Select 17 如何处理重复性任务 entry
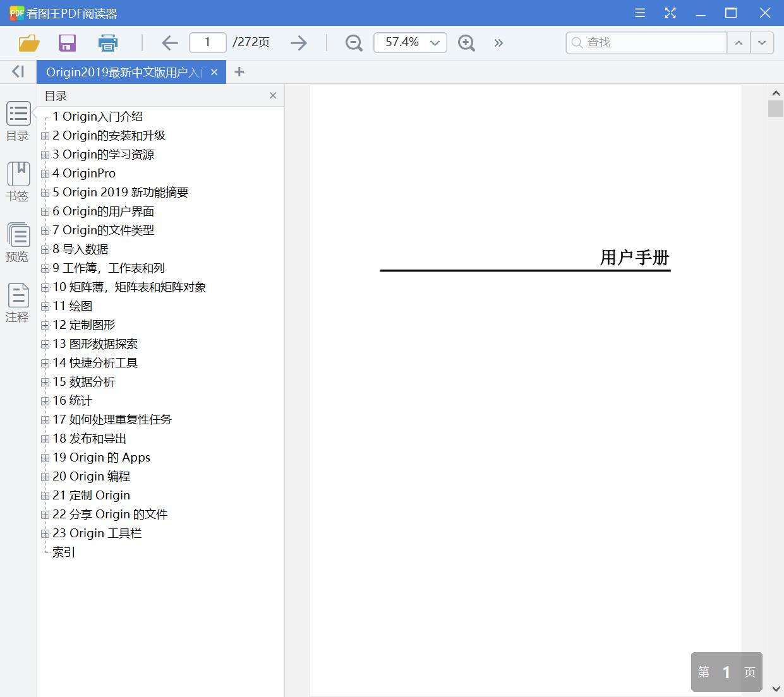The height and width of the screenshot is (697, 784). click(x=112, y=419)
